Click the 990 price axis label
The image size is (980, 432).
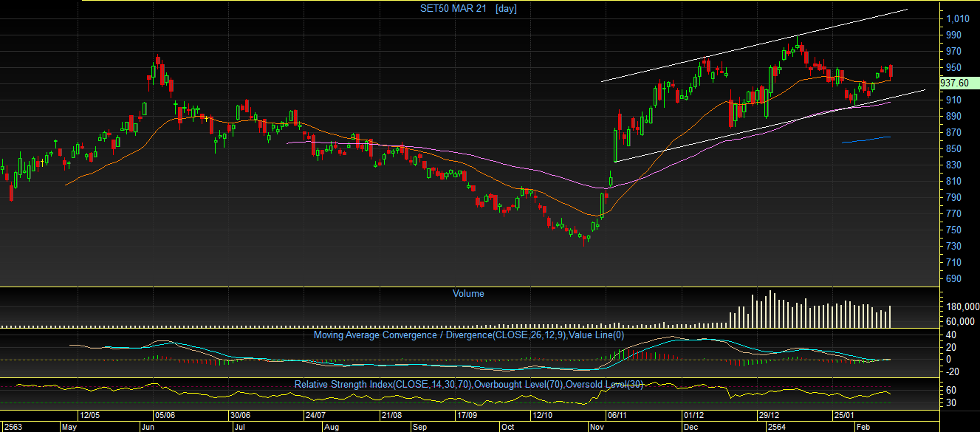point(953,35)
